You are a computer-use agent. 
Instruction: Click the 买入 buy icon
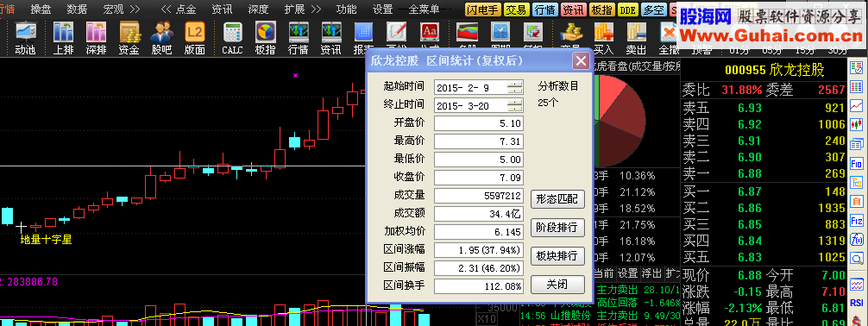(603, 38)
